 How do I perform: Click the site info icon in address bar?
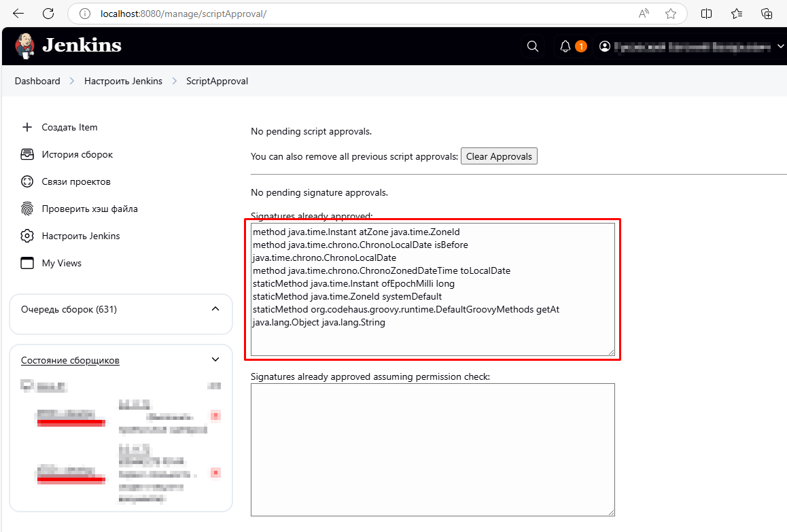tap(84, 14)
